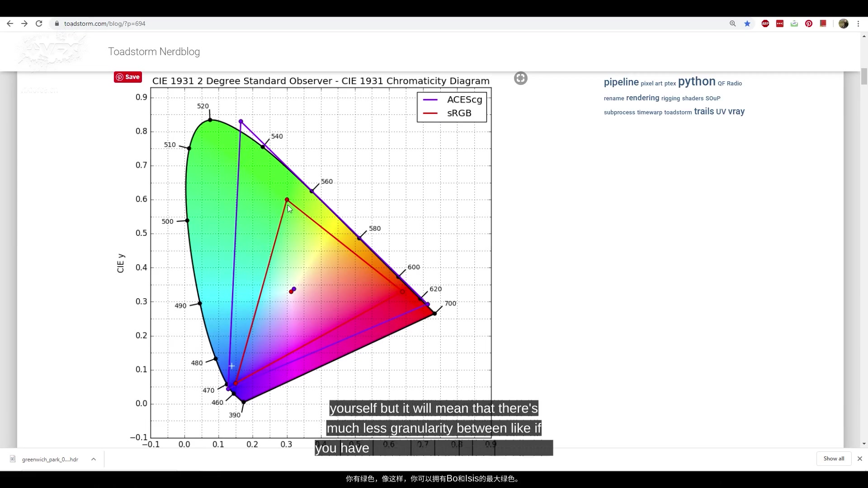This screenshot has height=488, width=868.
Task: Expand greenwich_park download options chevron
Action: pos(94,459)
